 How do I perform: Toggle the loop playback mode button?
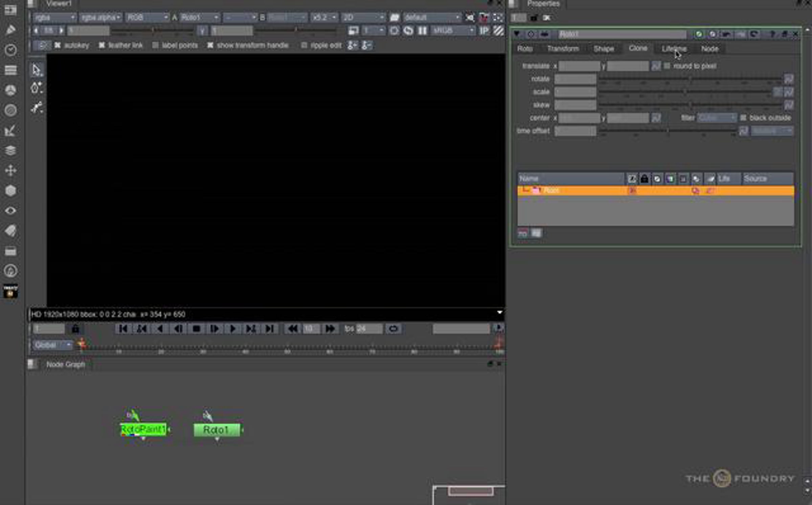[393, 328]
